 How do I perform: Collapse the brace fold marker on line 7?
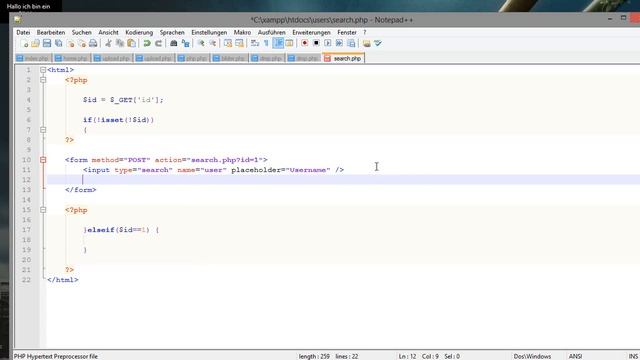[43, 130]
